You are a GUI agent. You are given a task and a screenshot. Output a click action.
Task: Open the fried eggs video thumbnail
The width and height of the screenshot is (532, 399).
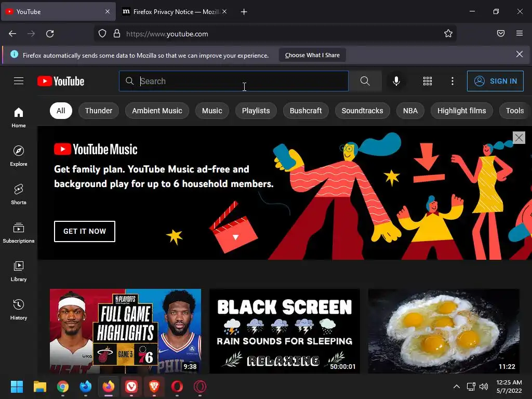444,331
